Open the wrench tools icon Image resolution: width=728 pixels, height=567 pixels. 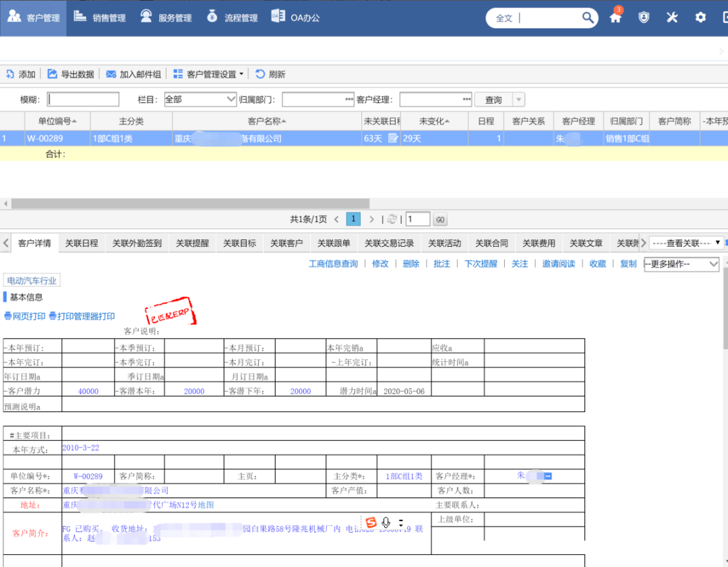click(x=672, y=18)
